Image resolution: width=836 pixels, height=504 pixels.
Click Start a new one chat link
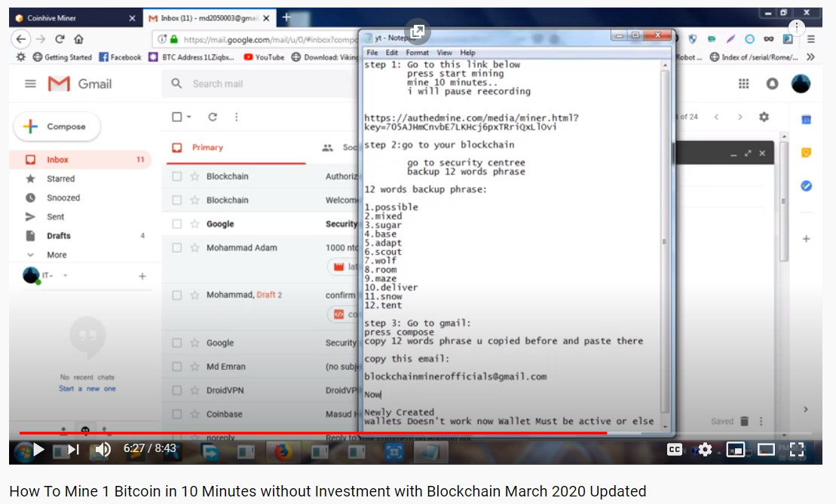point(87,389)
